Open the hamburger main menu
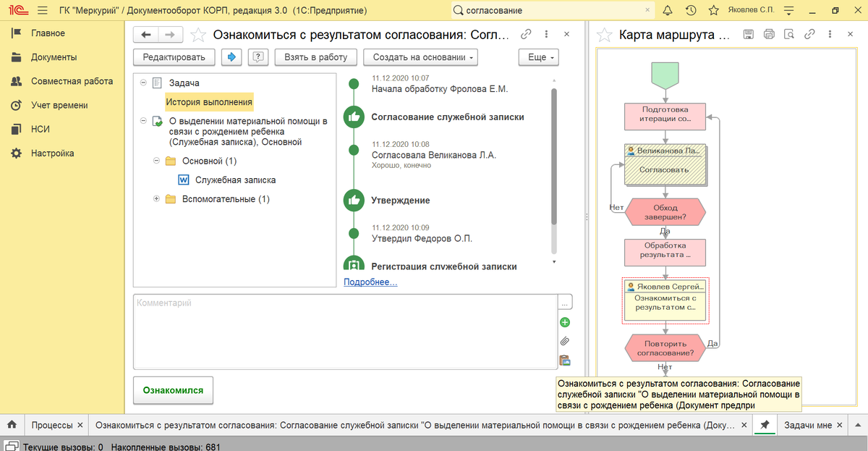This screenshot has height=451, width=868. (x=42, y=11)
